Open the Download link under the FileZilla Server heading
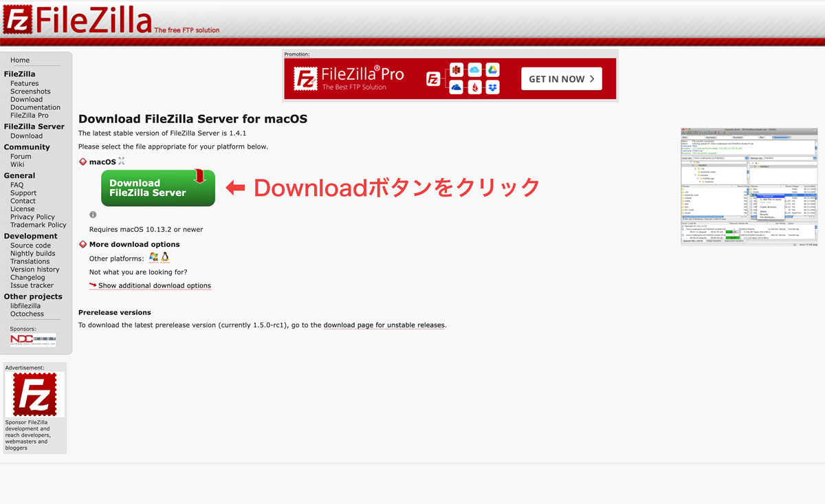This screenshot has width=825, height=504. [x=26, y=136]
